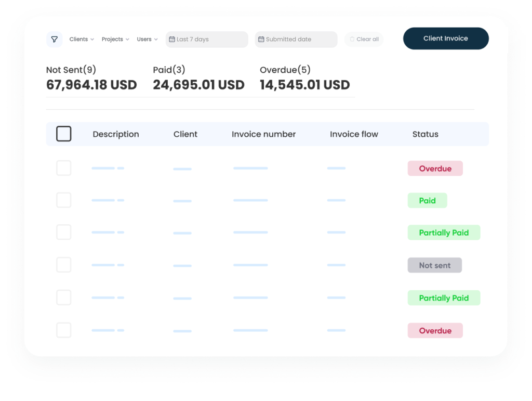The image size is (532, 401).
Task: Click the first row's Overdue status badge
Action: pos(435,169)
